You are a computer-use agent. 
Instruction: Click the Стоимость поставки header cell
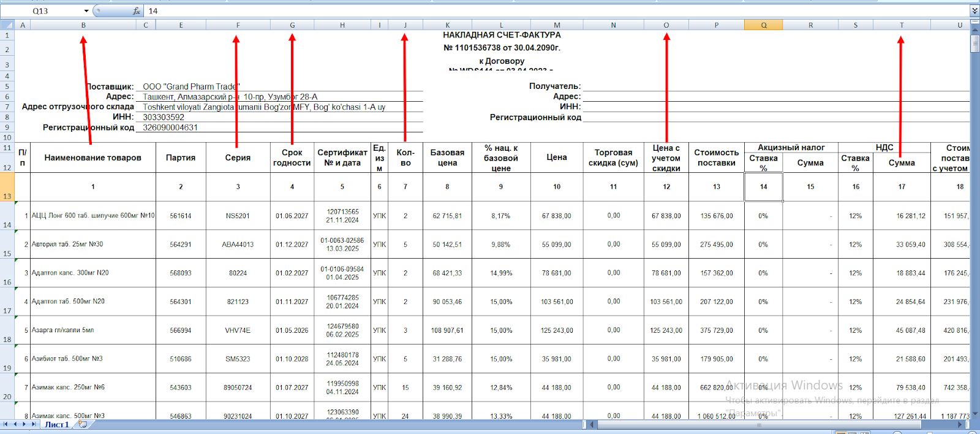[x=717, y=158]
